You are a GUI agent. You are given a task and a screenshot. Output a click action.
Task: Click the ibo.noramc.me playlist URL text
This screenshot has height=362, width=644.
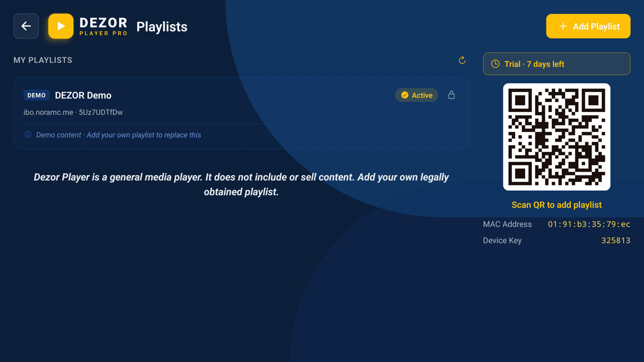pyautogui.click(x=73, y=112)
